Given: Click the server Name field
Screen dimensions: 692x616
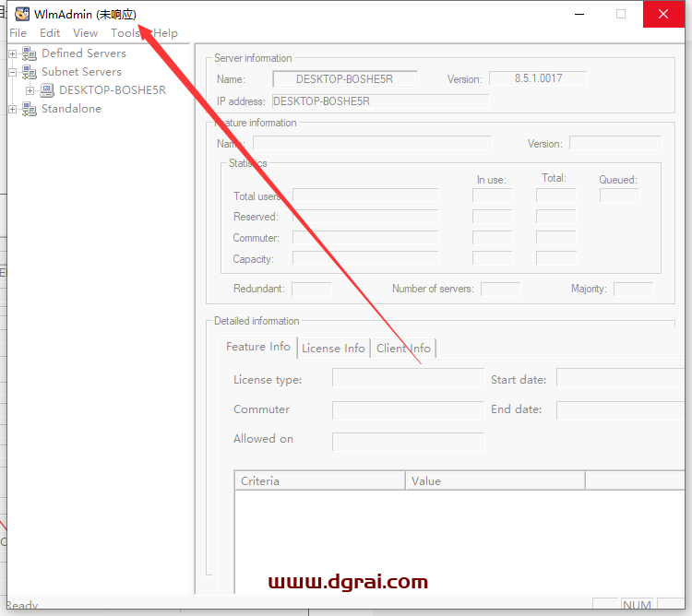Looking at the screenshot, I should 345,79.
